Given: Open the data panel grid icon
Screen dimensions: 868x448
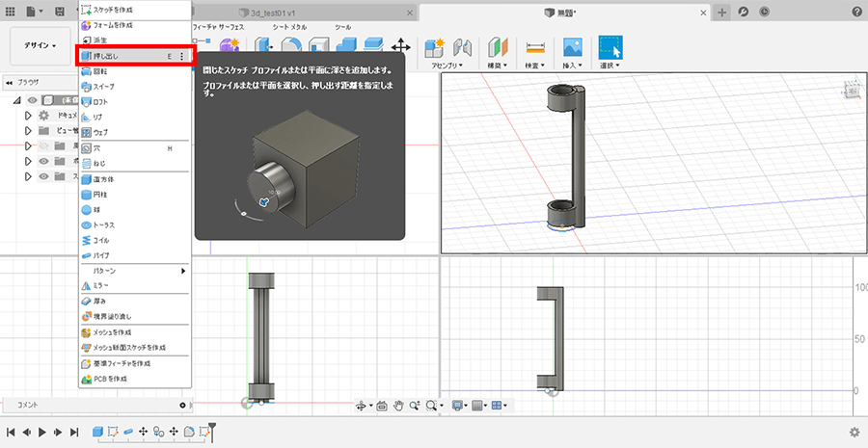Looking at the screenshot, I should pos(9,11).
